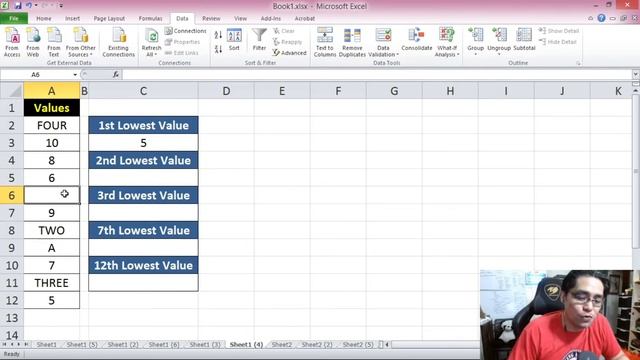Open the Outline dialog launcher
Screen dimensions: 640x360
click(x=578, y=63)
